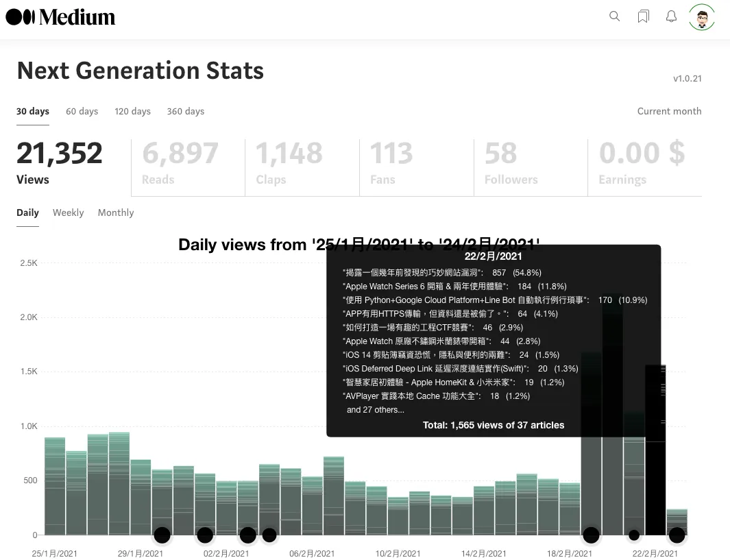This screenshot has height=560, width=730.
Task: Show the Followers stat chart
Action: pyautogui.click(x=511, y=163)
